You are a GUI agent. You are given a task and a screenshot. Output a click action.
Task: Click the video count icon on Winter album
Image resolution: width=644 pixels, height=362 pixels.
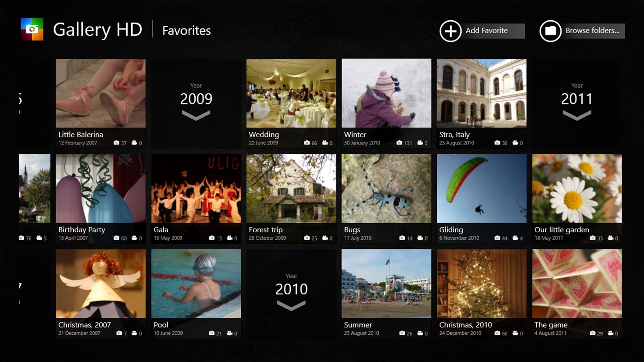pyautogui.click(x=421, y=143)
